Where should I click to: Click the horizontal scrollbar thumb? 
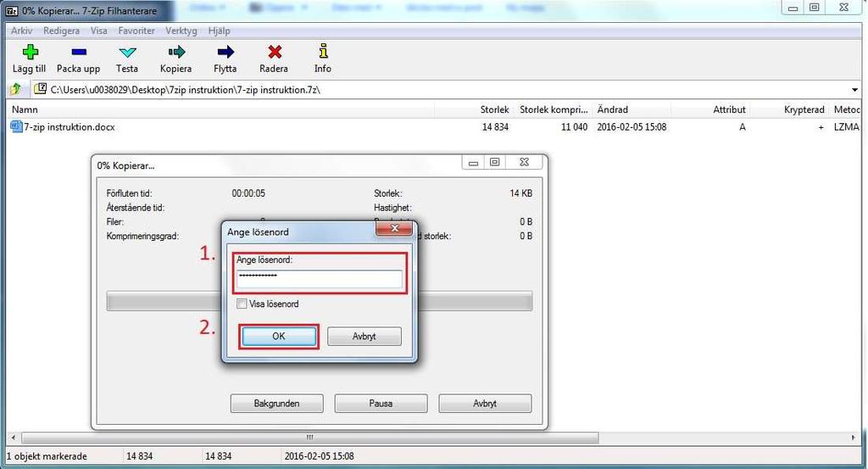310,438
